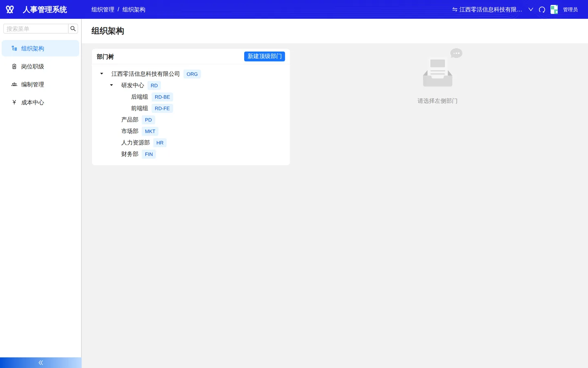The height and width of the screenshot is (368, 588).
Task: Click the 成本中心 yen icon in sidebar
Action: [14, 102]
